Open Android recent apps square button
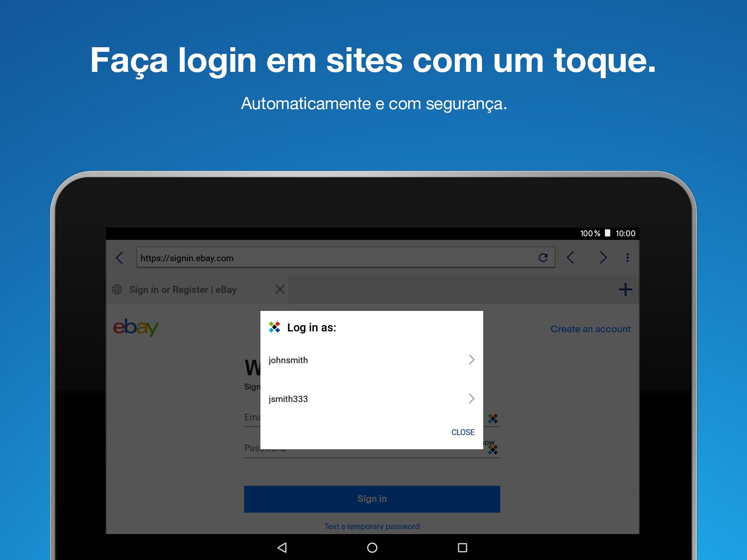747x560 pixels. pos(462,547)
